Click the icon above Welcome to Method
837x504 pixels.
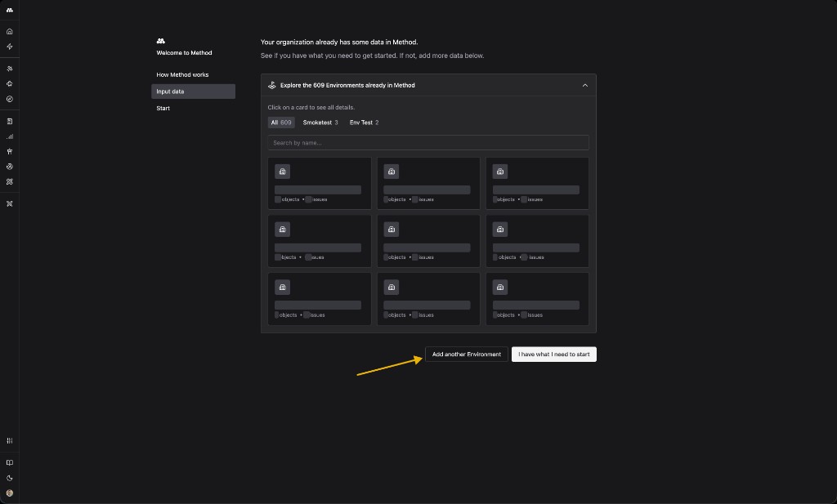point(161,41)
